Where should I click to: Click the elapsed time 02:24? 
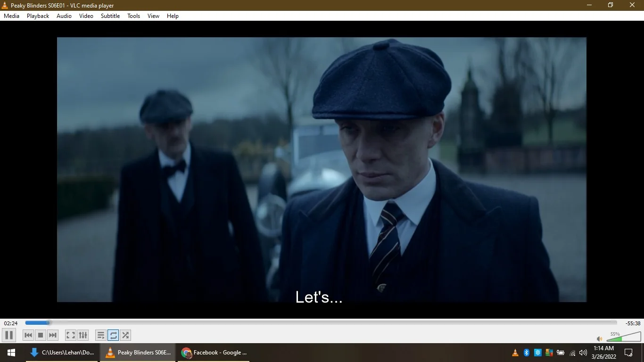tap(11, 323)
